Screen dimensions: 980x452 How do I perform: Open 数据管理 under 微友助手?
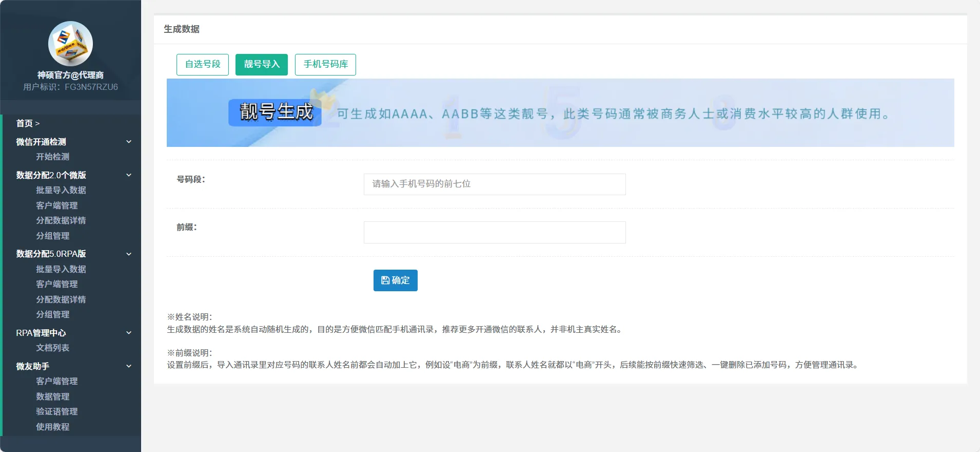[52, 397]
